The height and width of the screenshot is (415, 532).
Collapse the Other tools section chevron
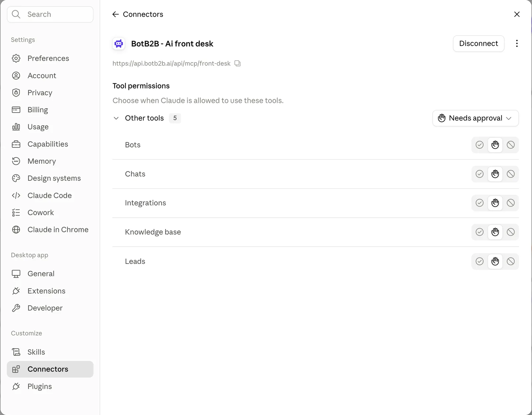coord(116,118)
